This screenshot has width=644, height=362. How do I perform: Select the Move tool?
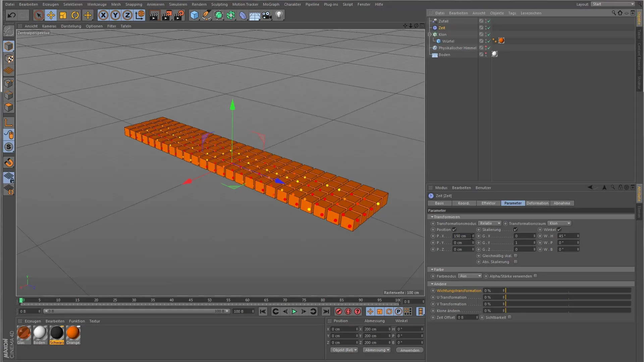[51, 15]
